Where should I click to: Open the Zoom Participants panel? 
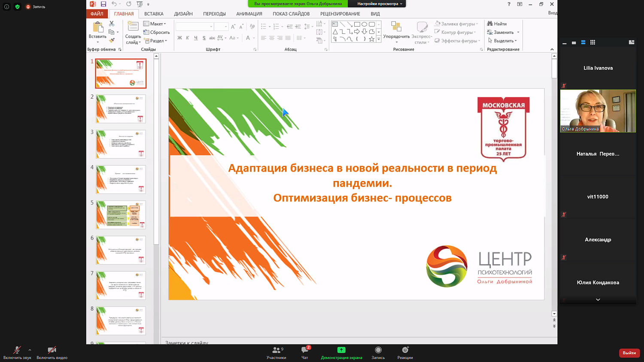(276, 353)
